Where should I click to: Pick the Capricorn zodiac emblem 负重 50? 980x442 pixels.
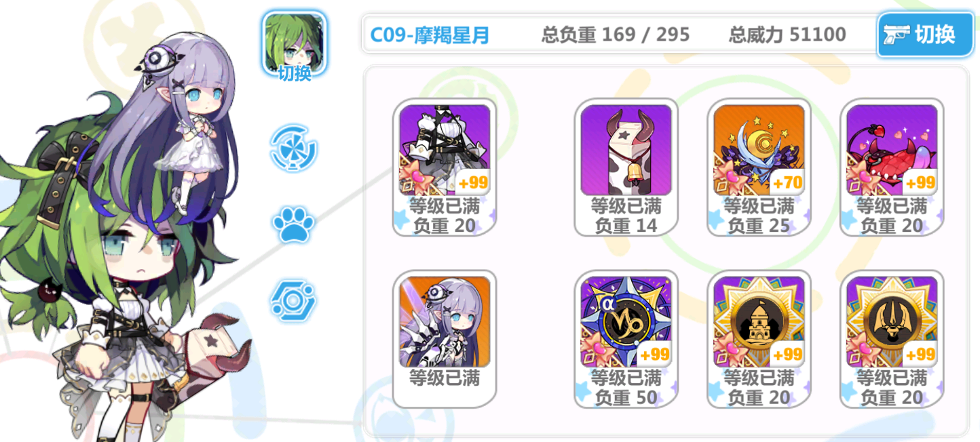[626, 339]
